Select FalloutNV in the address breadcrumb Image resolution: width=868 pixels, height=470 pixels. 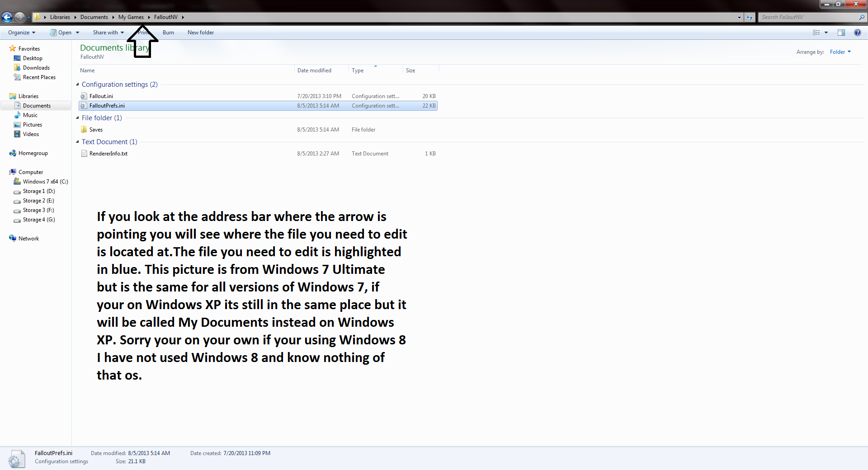(x=165, y=17)
